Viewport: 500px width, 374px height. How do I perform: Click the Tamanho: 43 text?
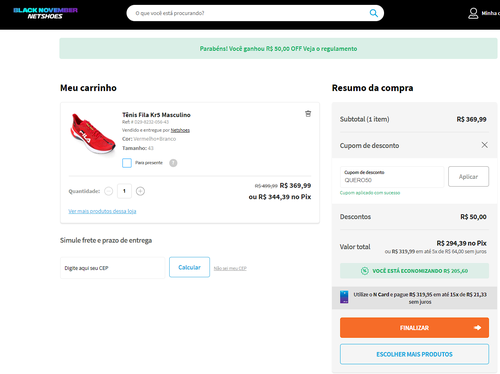pos(138,148)
